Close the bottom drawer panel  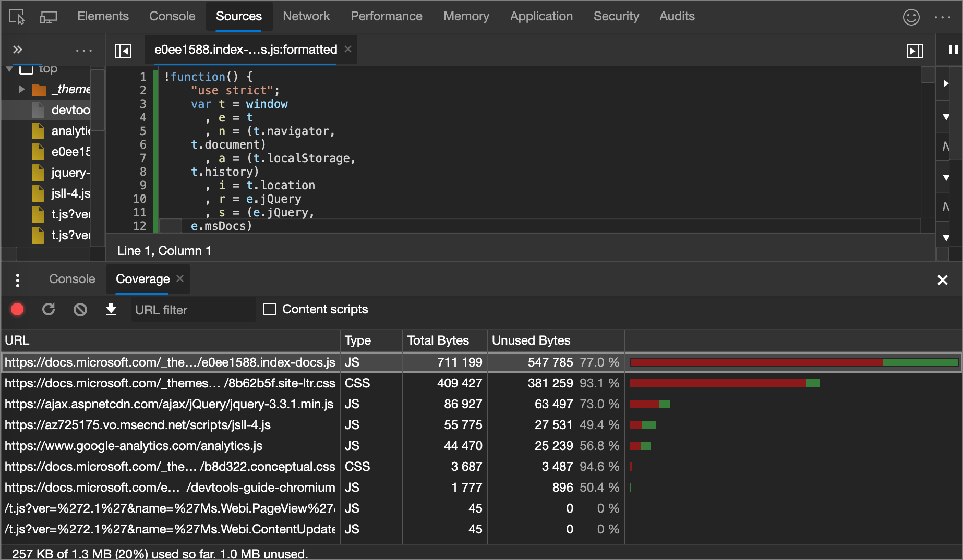coord(943,280)
